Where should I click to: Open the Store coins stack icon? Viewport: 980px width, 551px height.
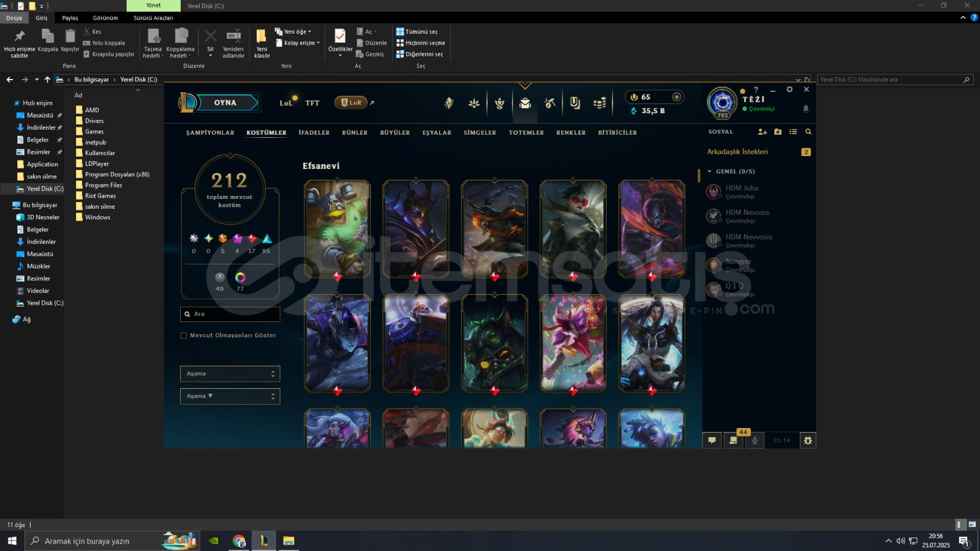(x=600, y=103)
